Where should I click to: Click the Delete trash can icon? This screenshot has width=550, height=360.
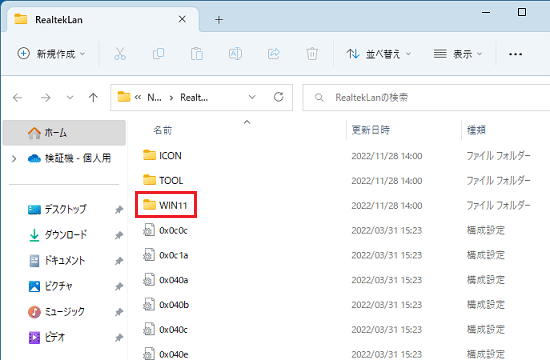[x=312, y=54]
